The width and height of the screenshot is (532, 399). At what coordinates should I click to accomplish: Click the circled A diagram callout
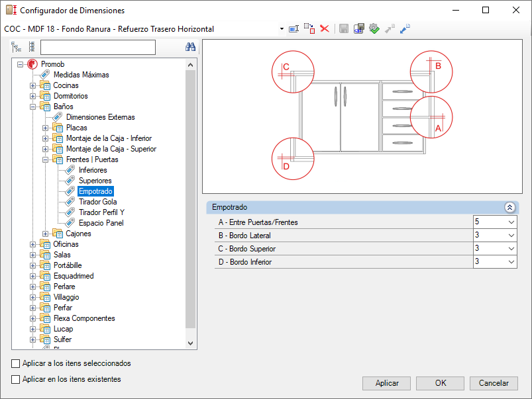431,117
